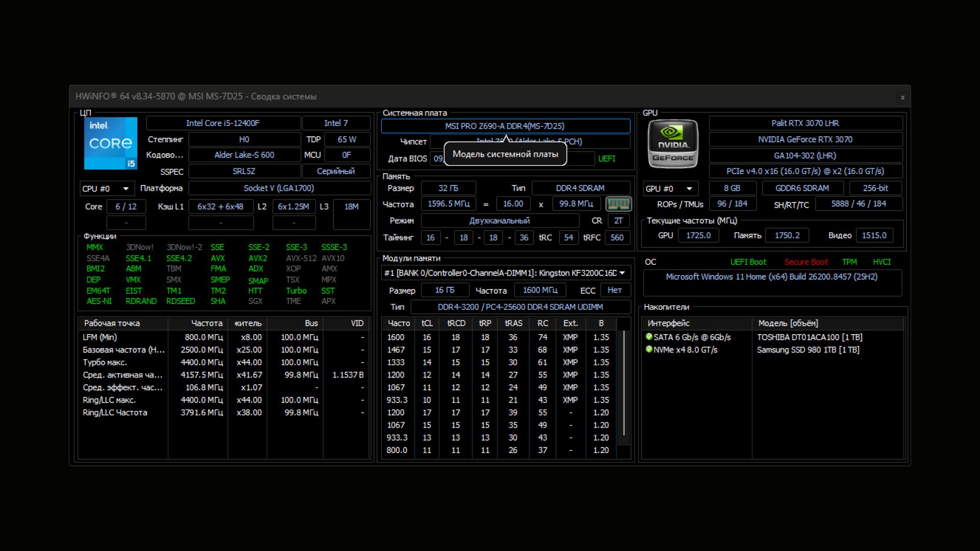Image resolution: width=980 pixels, height=551 pixels.
Task: Click the '5888 / 46 / 184' SH/RT/TC value
Action: pos(859,204)
